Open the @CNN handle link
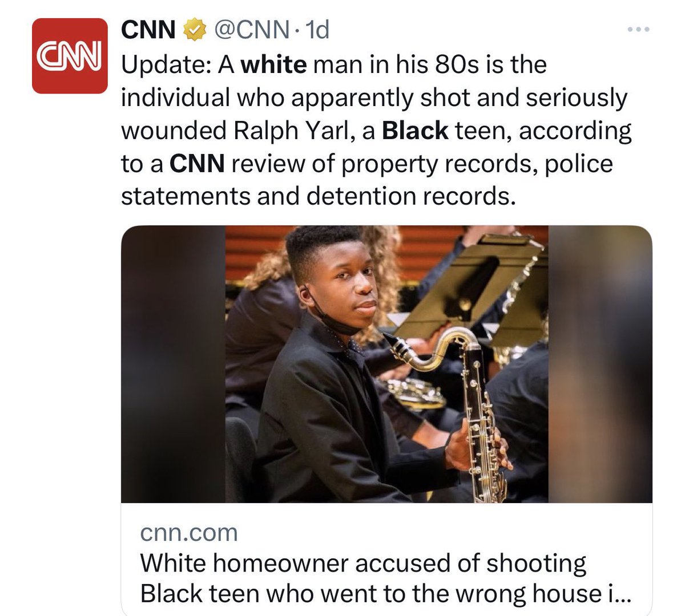This screenshot has width=685, height=616. 251,30
